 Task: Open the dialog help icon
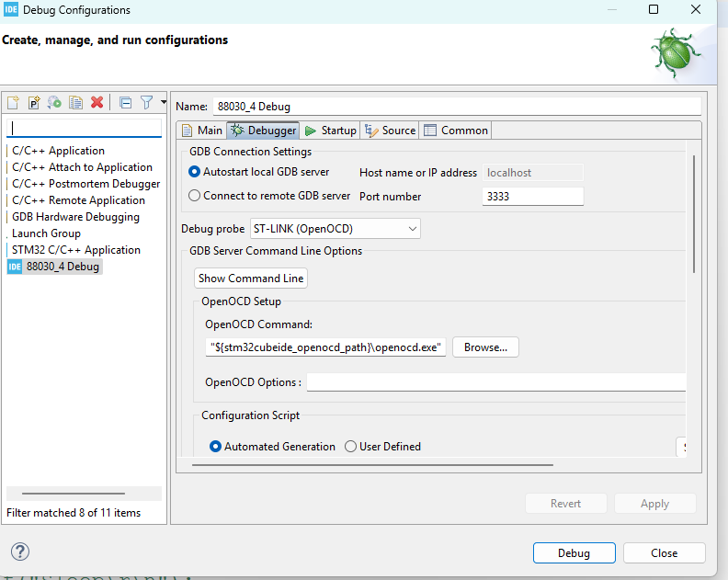(20, 552)
